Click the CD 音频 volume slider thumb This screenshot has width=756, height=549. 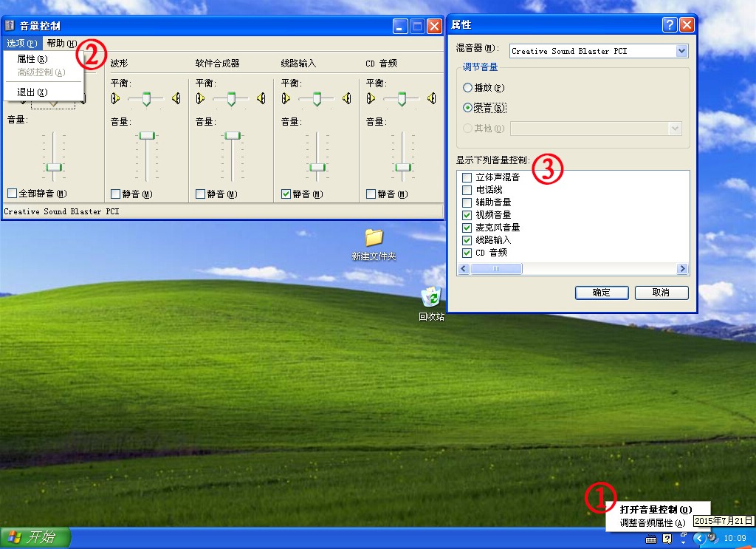[x=402, y=168]
